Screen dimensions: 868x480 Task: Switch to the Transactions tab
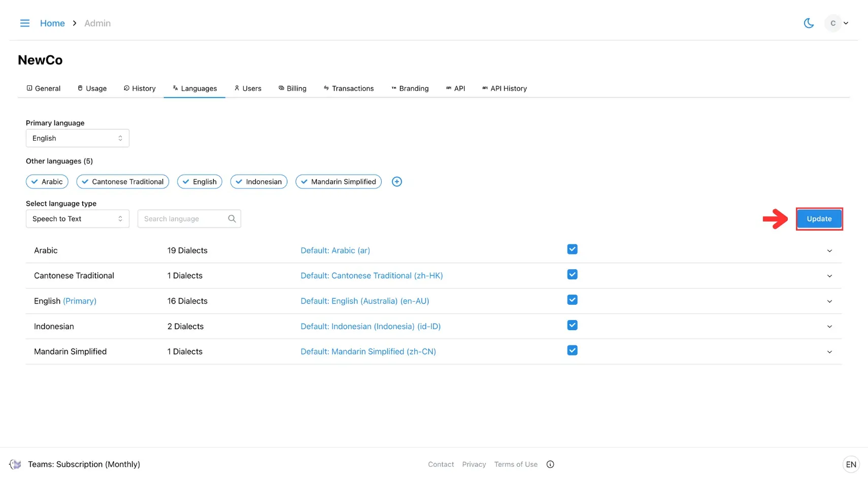(x=349, y=88)
